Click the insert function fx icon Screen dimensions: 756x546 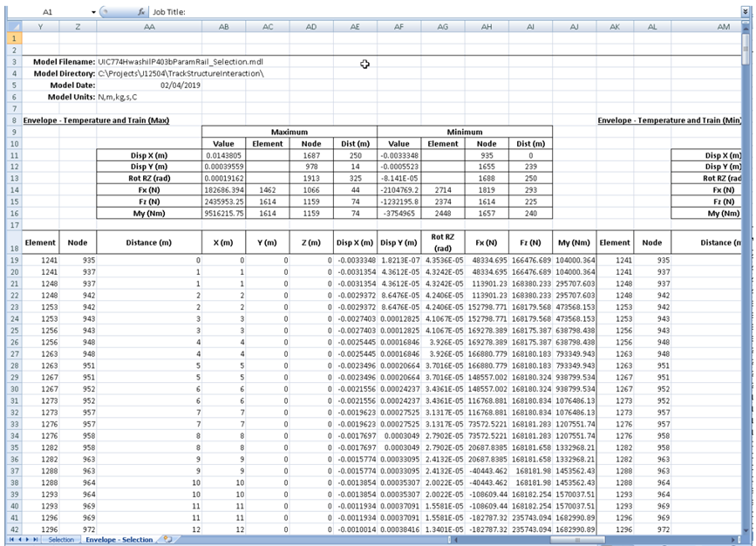point(141,12)
